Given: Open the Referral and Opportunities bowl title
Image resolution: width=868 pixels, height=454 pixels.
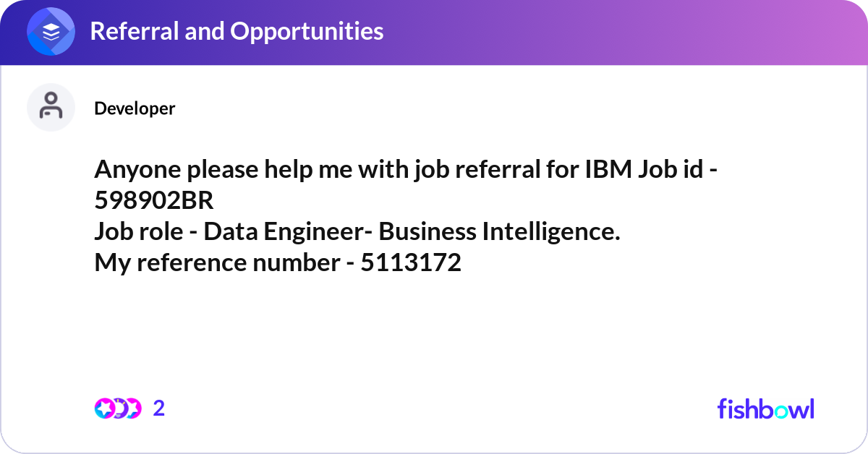Looking at the screenshot, I should [237, 31].
